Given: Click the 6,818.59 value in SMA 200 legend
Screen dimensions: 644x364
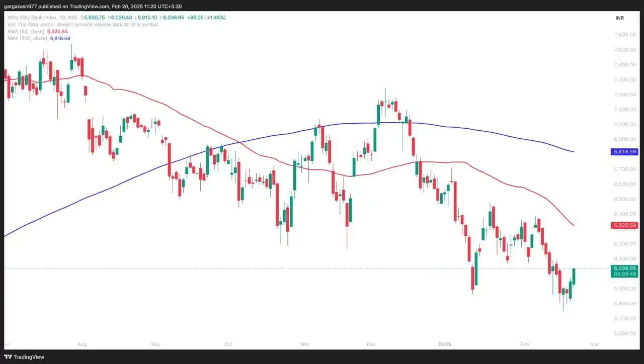Looking at the screenshot, I should coord(60,38).
